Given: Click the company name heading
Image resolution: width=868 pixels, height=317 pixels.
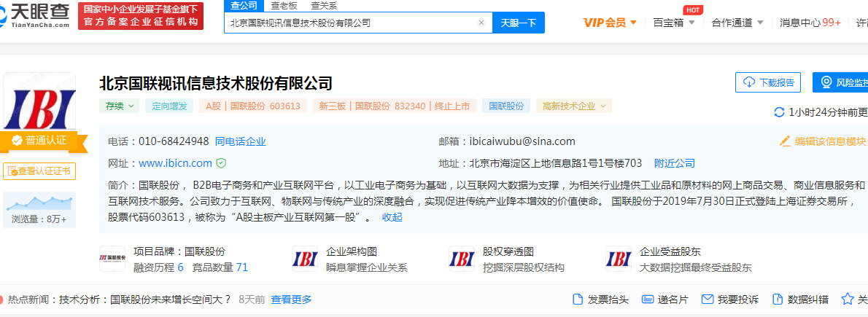Looking at the screenshot, I should point(215,83).
